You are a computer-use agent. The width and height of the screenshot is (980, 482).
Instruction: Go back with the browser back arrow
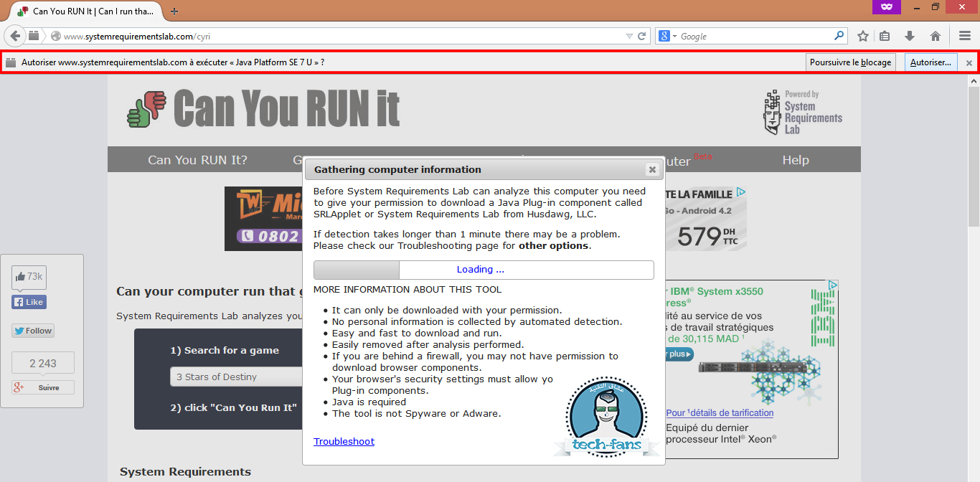(14, 36)
